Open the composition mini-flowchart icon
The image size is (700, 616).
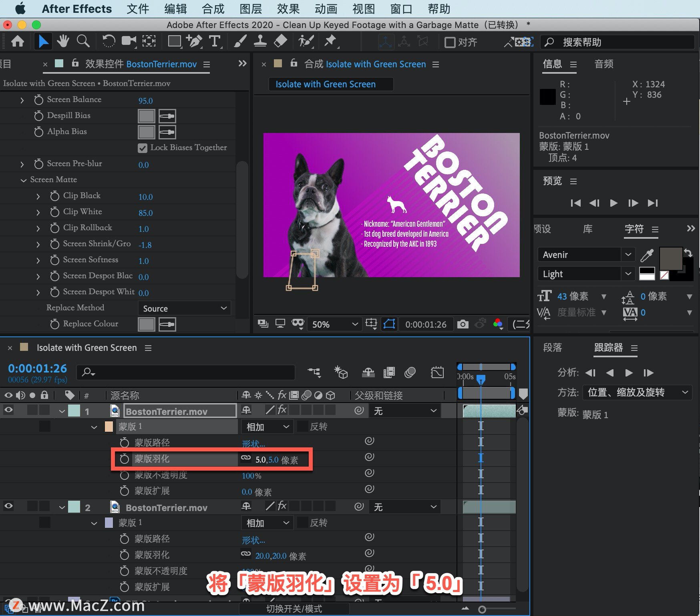click(314, 372)
